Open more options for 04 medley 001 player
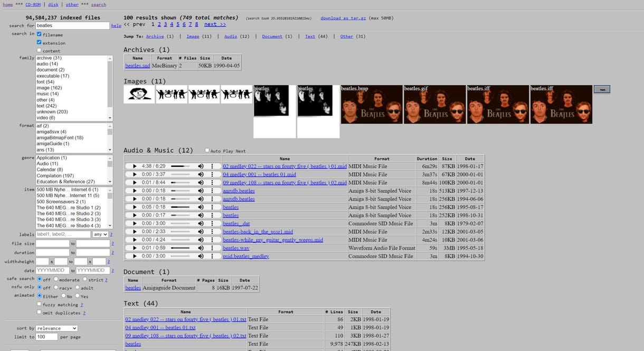 212,174
